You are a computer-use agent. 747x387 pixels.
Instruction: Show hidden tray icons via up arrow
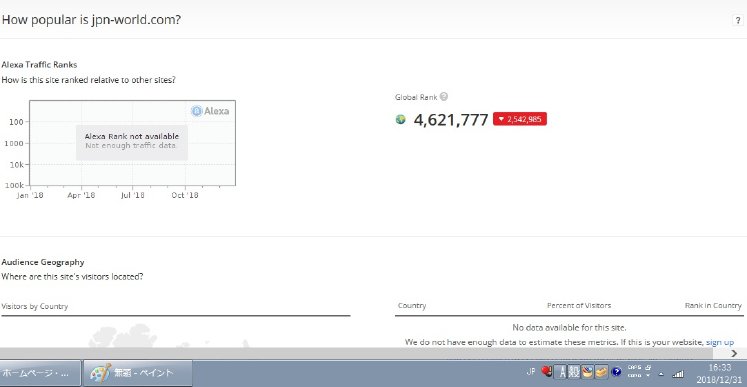[x=661, y=374]
